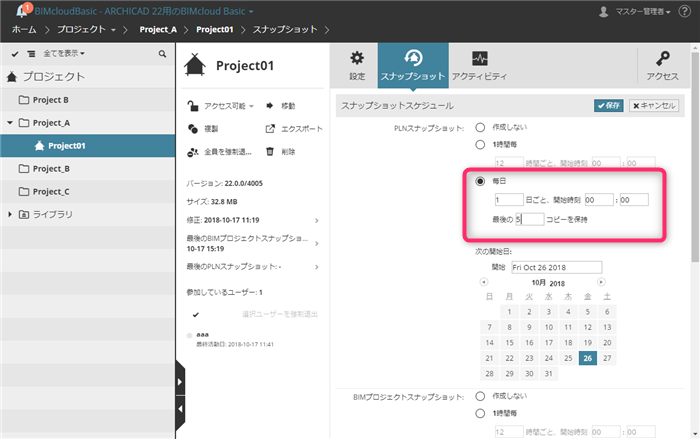
Task: Click the library folder icon
Action: point(24,214)
